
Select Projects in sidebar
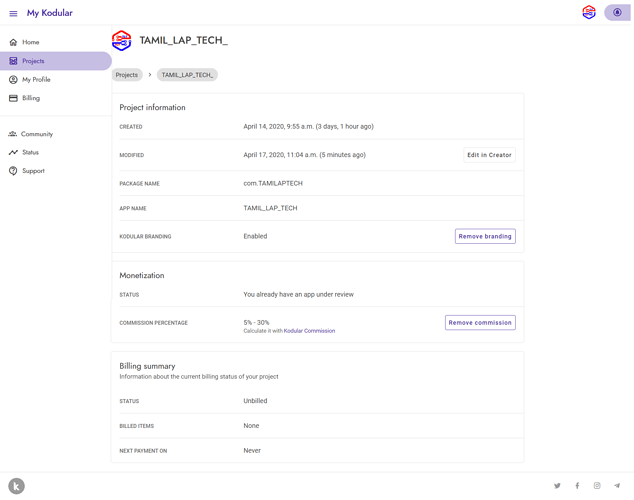click(x=56, y=61)
